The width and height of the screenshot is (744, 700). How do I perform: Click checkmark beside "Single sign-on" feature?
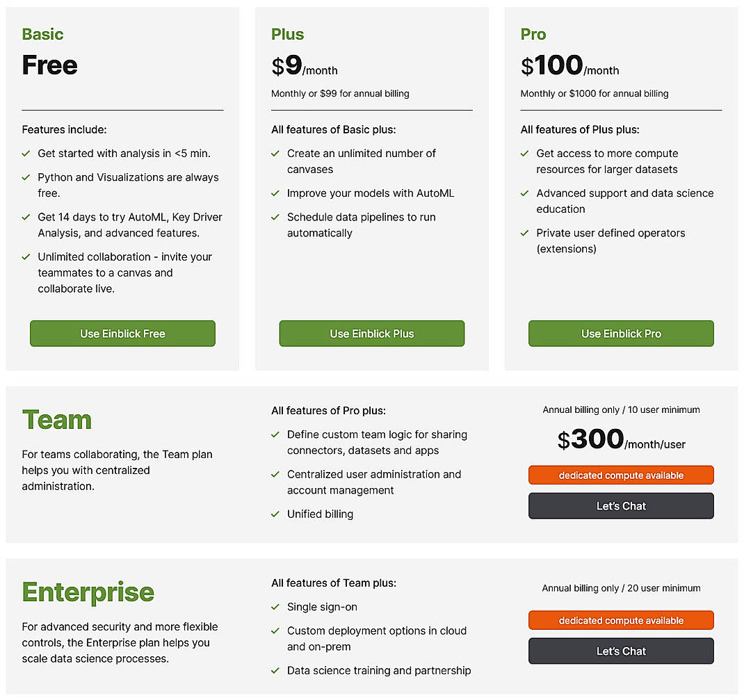tap(274, 607)
